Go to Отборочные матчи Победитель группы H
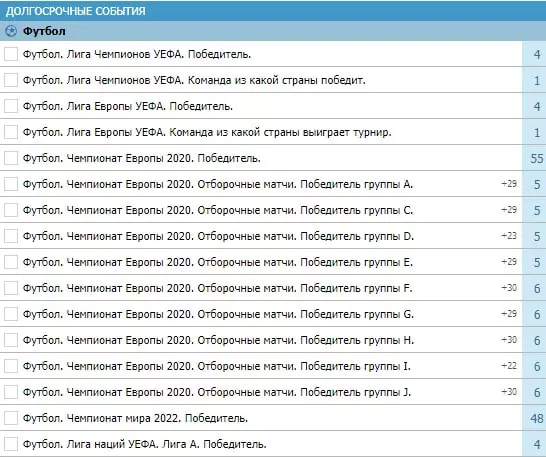This screenshot has width=546, height=457. (218, 340)
